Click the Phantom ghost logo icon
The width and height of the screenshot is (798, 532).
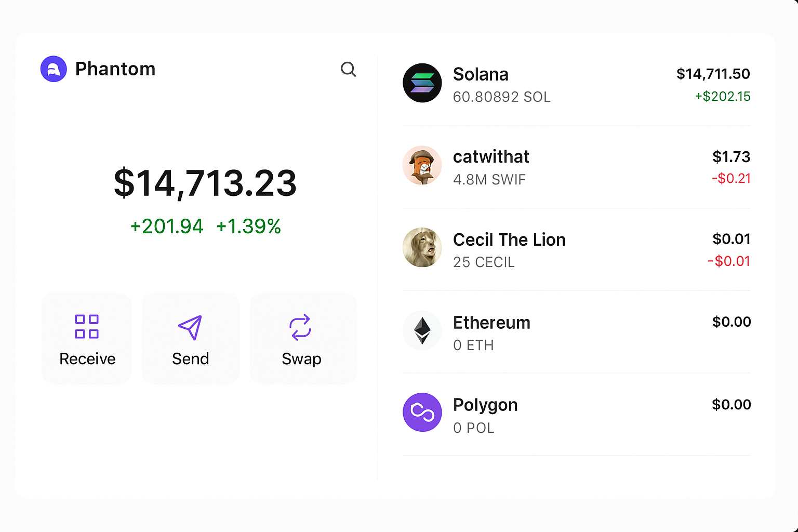tap(54, 68)
